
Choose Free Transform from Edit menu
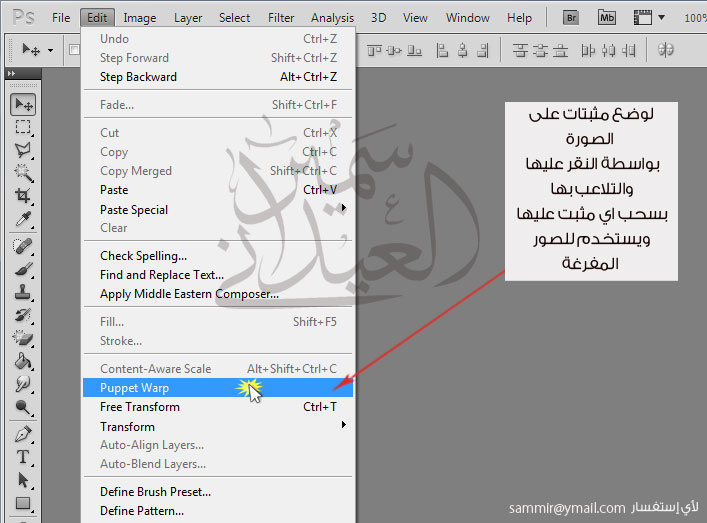pyautogui.click(x=218, y=407)
